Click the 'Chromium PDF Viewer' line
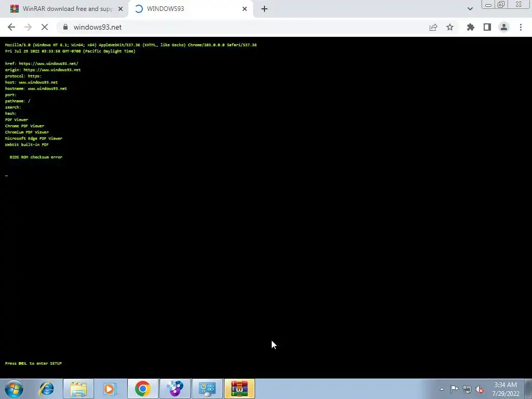Viewport: 532px width, 399px height. [27, 132]
